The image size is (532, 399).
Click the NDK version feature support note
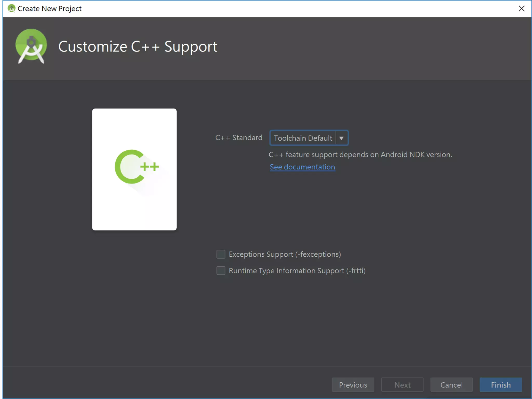coord(360,155)
